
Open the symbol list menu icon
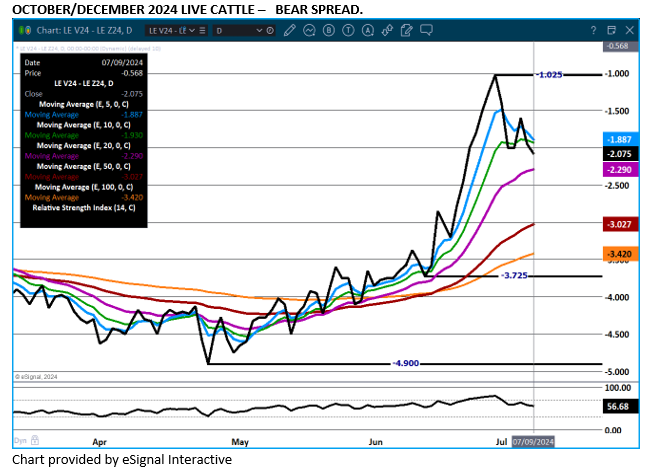[202, 31]
